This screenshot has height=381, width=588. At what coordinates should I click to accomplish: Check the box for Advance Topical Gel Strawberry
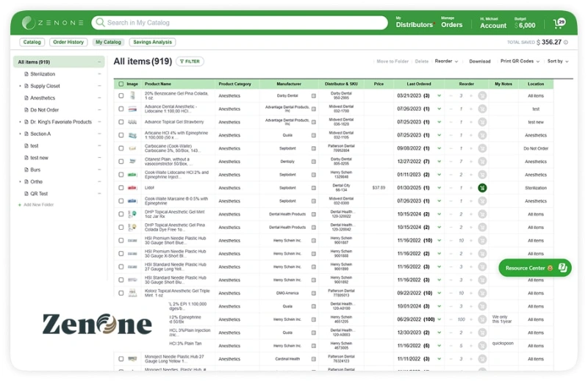pyautogui.click(x=121, y=122)
